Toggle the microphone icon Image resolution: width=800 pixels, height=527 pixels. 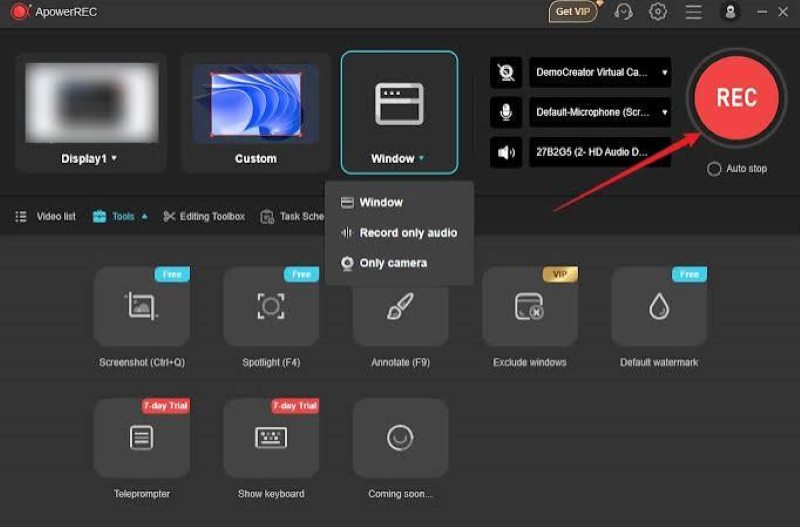pyautogui.click(x=506, y=112)
